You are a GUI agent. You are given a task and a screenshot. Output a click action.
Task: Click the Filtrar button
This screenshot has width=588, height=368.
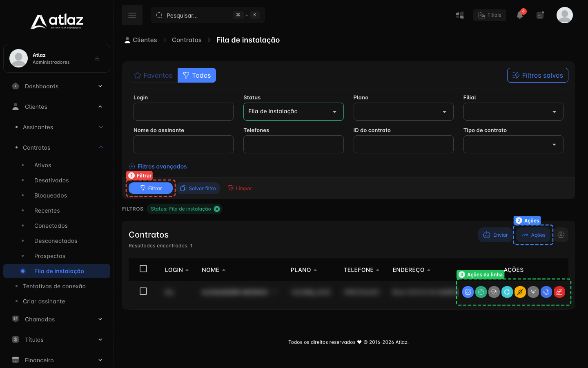pos(151,188)
